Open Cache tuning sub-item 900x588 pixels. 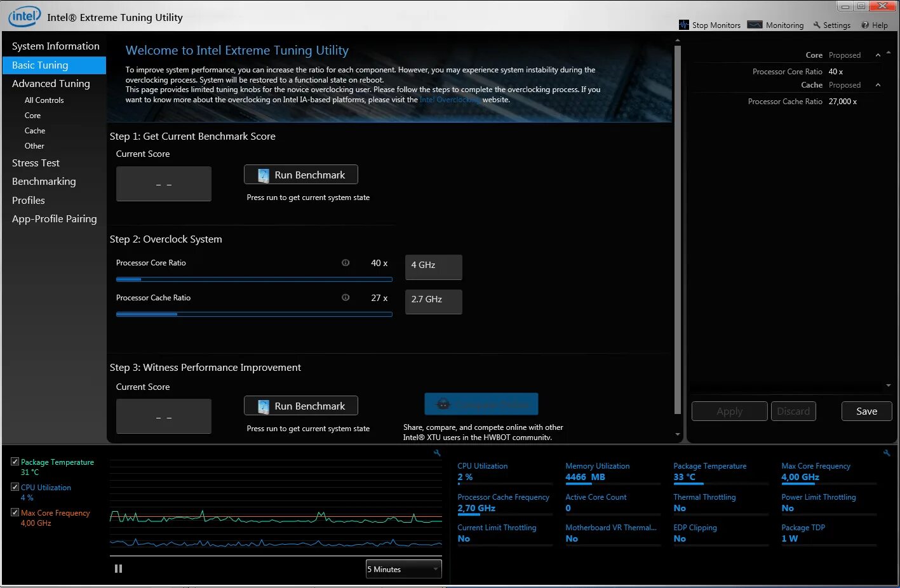(35, 131)
